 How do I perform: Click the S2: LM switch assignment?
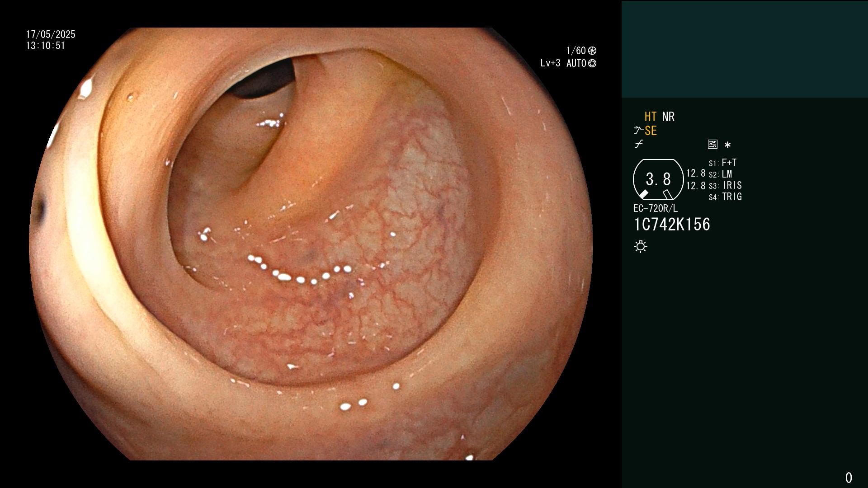point(720,174)
